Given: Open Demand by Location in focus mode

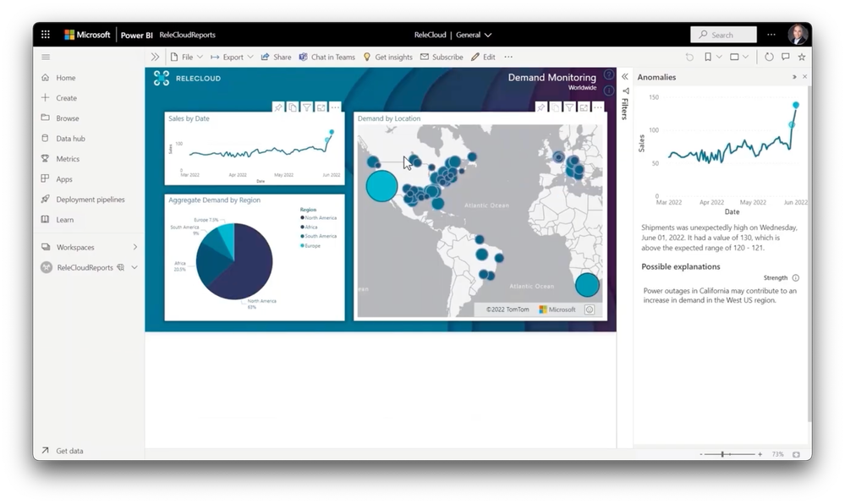Looking at the screenshot, I should point(584,107).
